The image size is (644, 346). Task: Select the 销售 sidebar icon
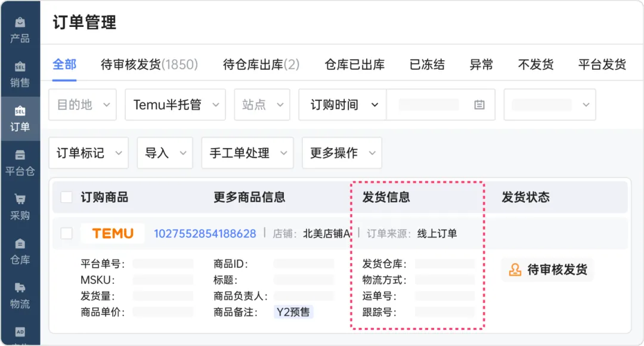[20, 73]
